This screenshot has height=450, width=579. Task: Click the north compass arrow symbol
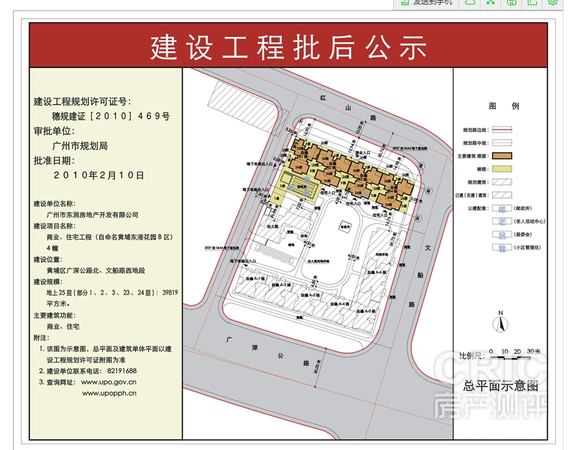500,323
